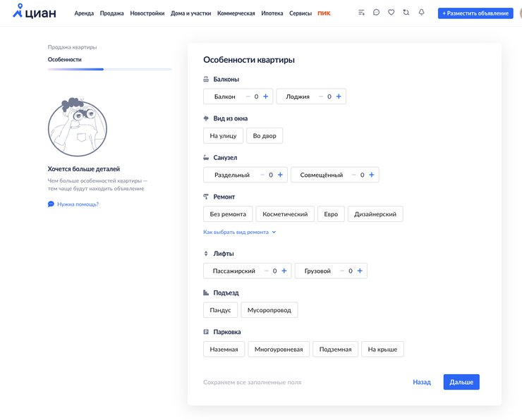
Task: Open the chat messages icon in header
Action: 376,13
